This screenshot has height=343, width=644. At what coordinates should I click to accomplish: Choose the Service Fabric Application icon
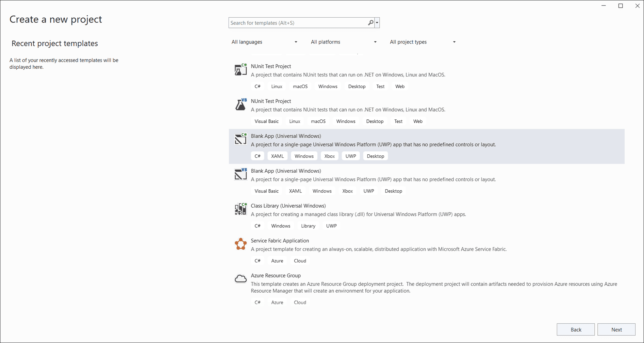click(x=241, y=244)
